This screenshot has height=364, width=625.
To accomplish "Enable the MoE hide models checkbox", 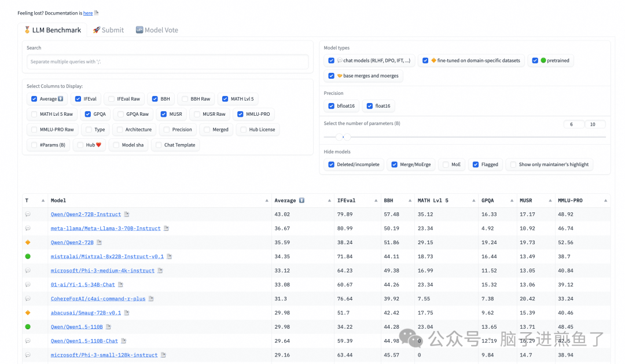I will click(446, 164).
